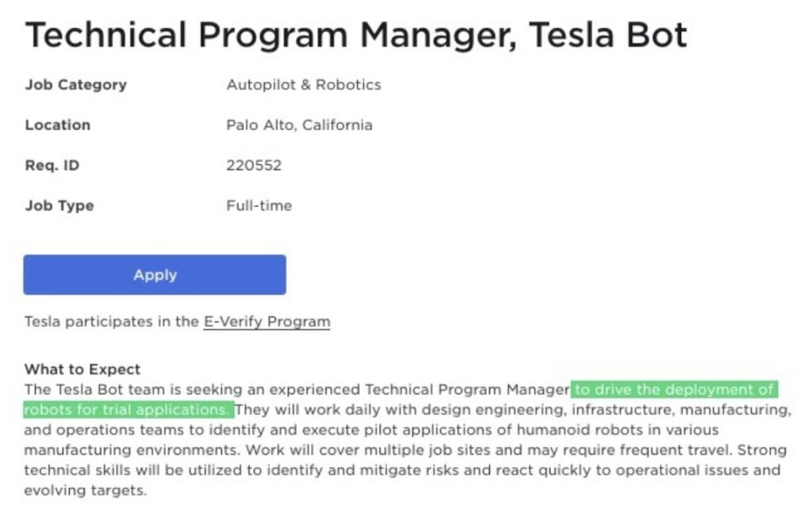Open the E-Verify Program link
The image size is (812, 508).
pos(266,321)
